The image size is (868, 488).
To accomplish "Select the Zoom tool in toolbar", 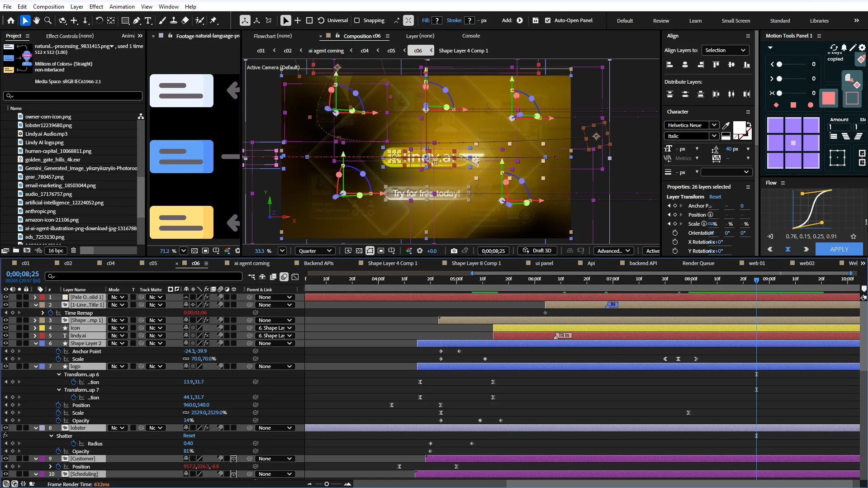I will click(48, 20).
